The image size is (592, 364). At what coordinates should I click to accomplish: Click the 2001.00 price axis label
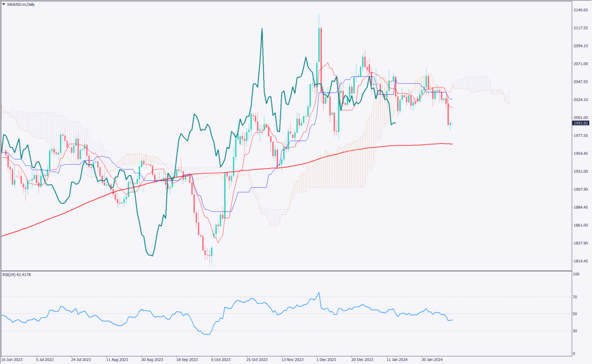point(580,117)
